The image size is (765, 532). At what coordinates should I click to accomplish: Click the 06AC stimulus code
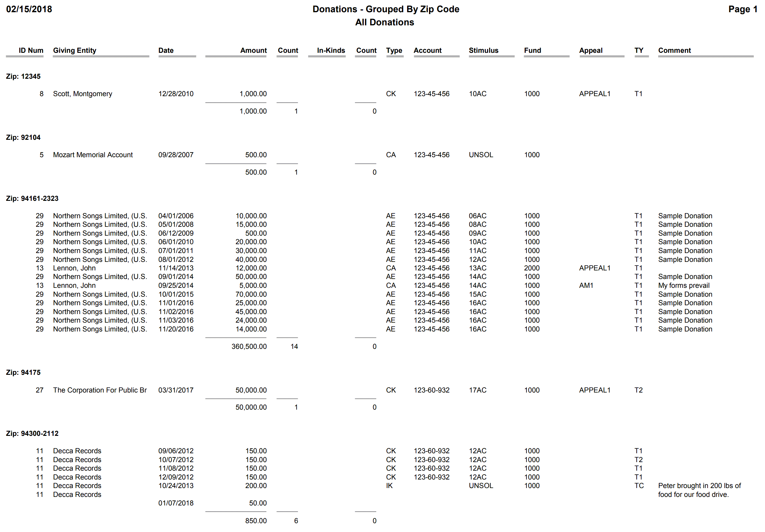pyautogui.click(x=478, y=216)
